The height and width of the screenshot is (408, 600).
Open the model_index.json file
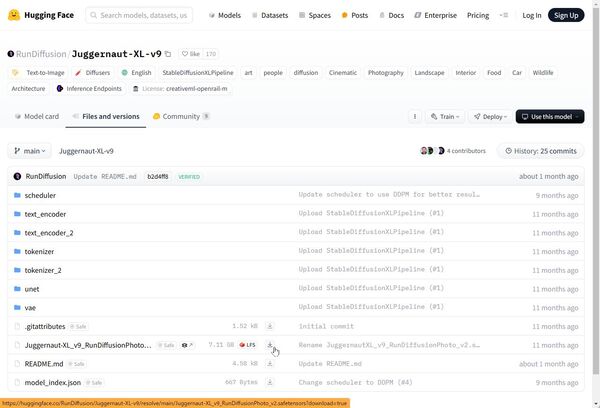pyautogui.click(x=53, y=382)
